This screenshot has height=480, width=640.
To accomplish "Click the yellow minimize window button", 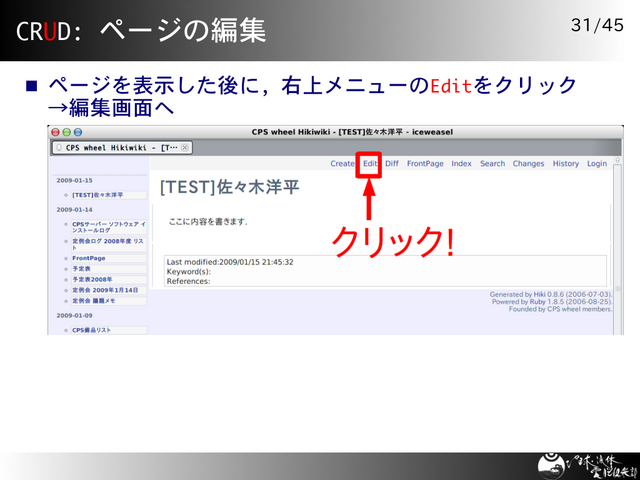I will point(67,132).
